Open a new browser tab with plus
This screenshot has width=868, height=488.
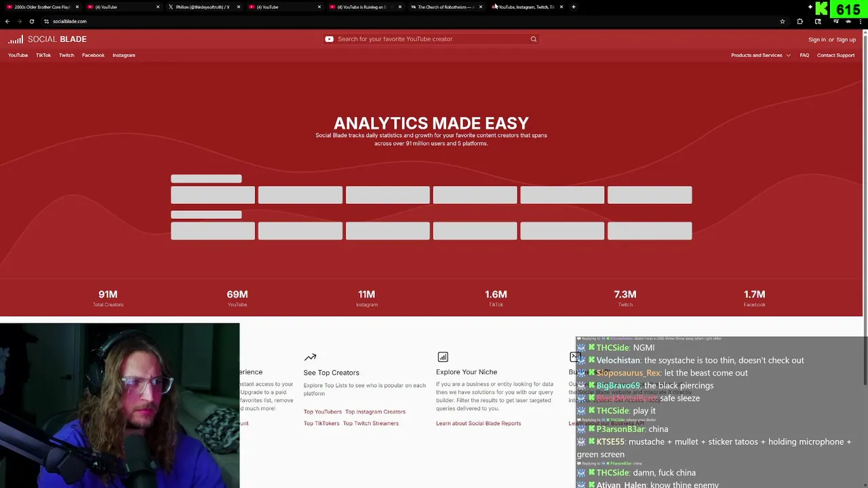point(574,7)
